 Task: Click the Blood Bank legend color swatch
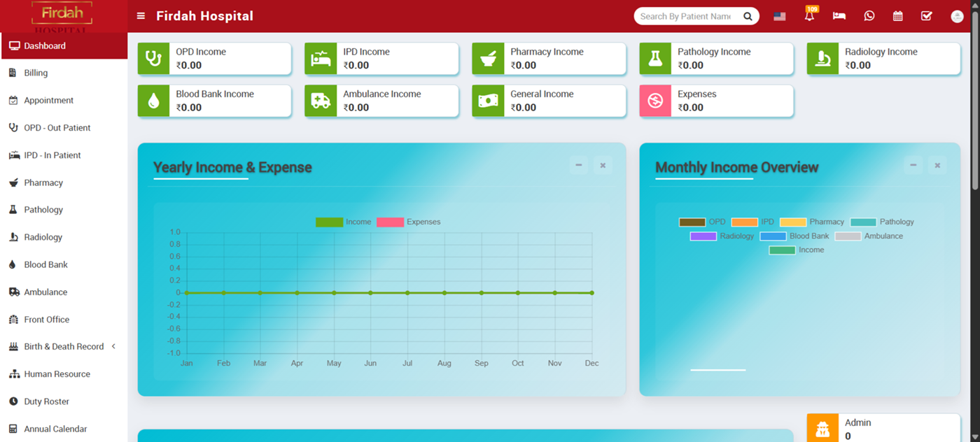tap(773, 236)
